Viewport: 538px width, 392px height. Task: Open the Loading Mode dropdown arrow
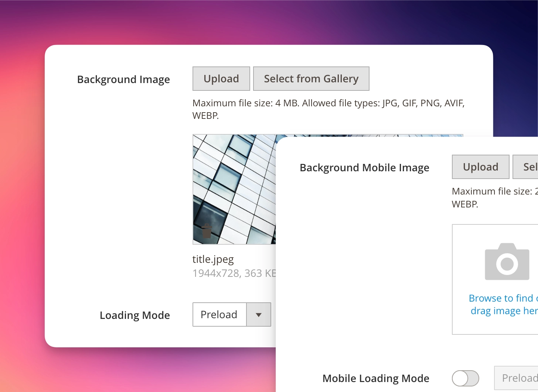[x=259, y=314]
